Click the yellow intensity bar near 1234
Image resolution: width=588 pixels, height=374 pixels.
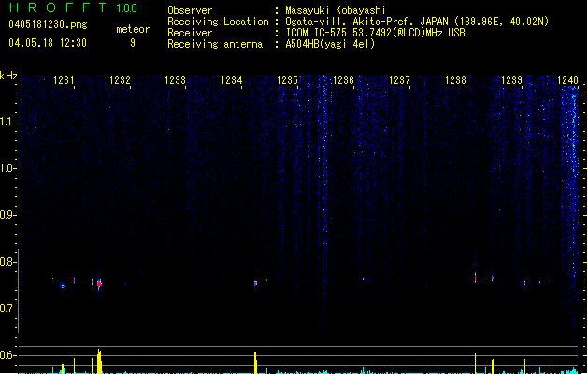(x=255, y=363)
